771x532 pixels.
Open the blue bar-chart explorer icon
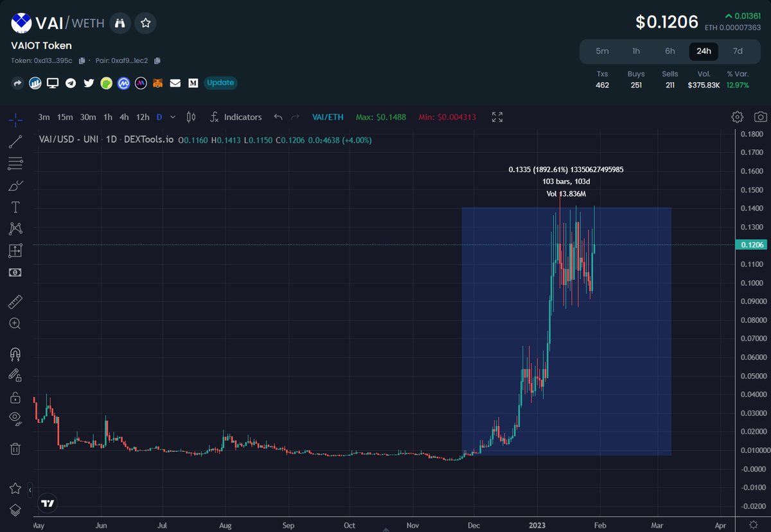[35, 83]
